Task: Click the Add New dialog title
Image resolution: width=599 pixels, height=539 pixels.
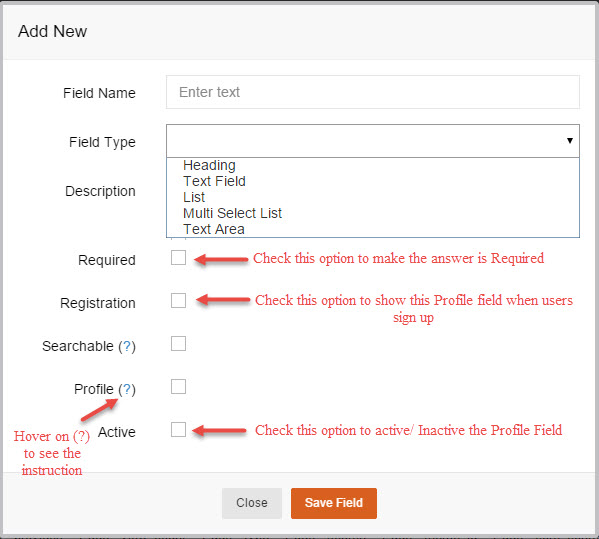Action: [x=52, y=31]
